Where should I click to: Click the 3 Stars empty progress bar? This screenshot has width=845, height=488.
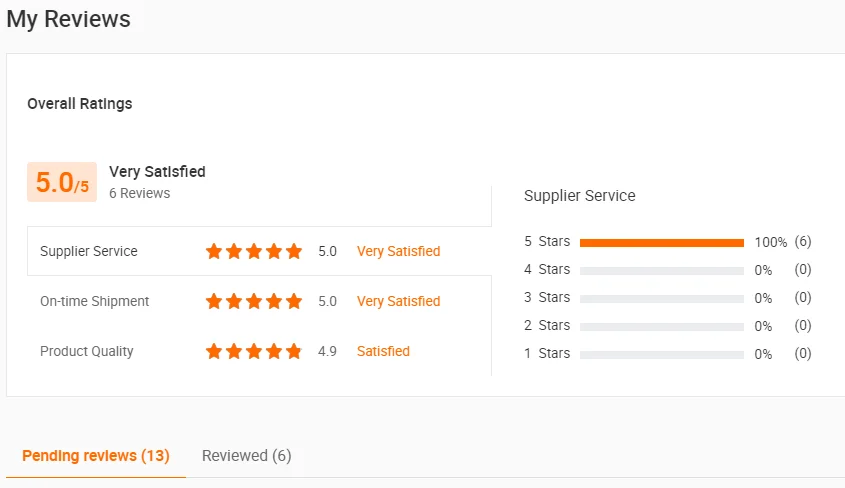click(x=662, y=298)
